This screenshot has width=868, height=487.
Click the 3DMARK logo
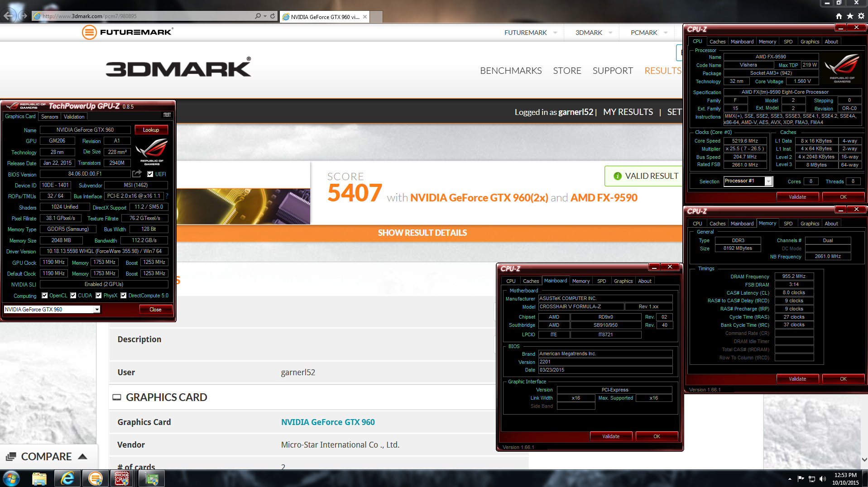tap(178, 67)
